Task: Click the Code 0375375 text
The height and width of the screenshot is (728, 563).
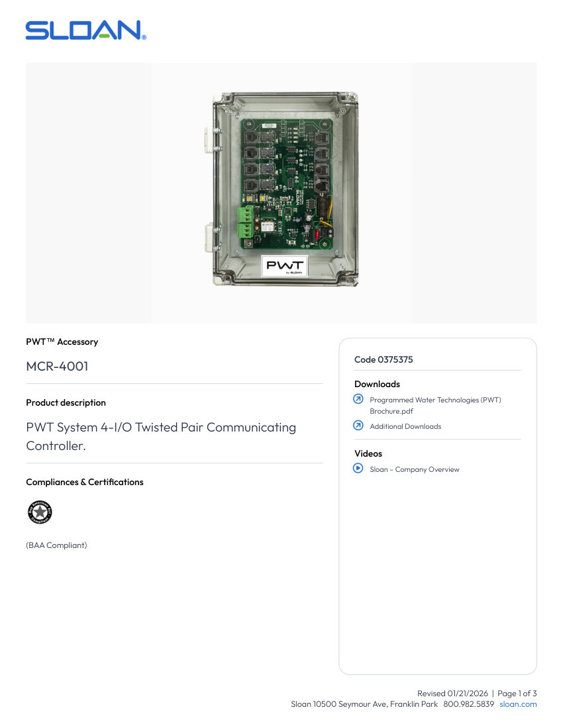Action: click(x=384, y=359)
